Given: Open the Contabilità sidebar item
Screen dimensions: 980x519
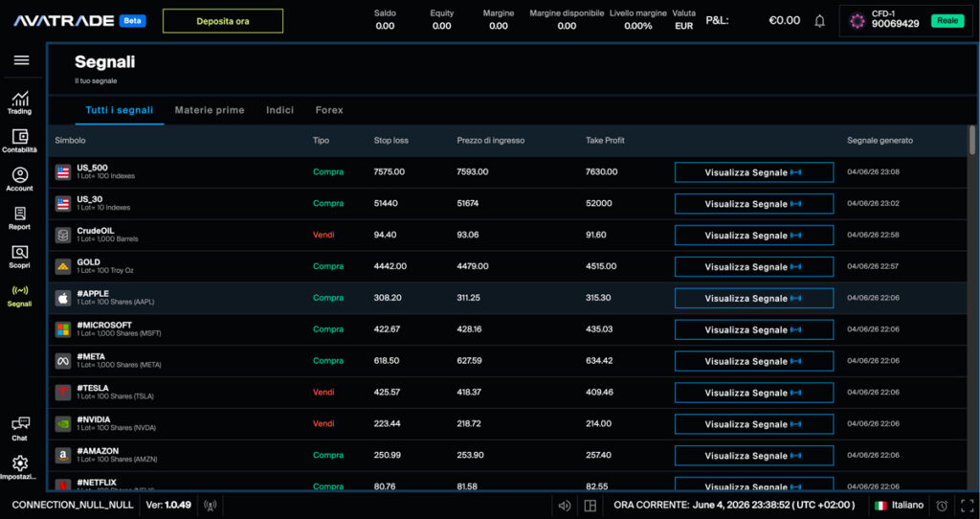Looking at the screenshot, I should [19, 142].
